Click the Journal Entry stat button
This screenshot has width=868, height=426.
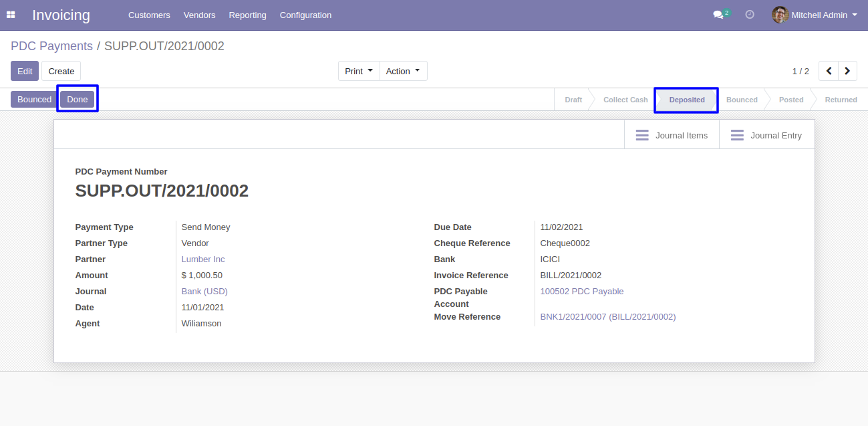click(766, 135)
